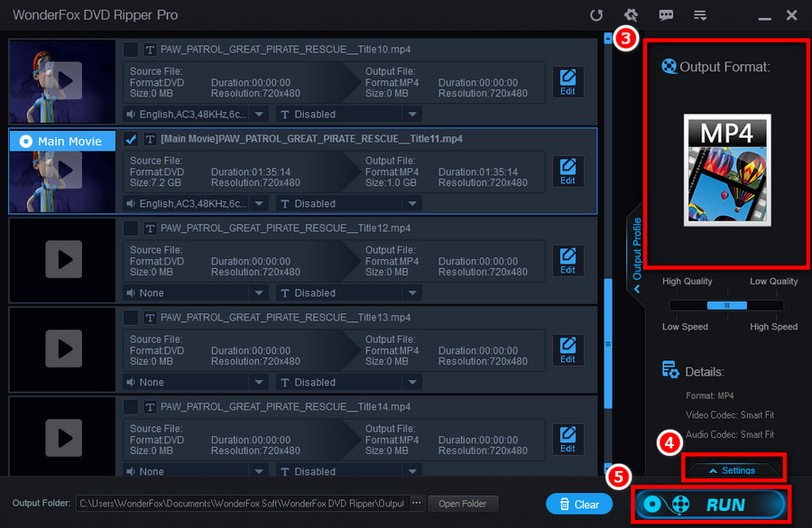Select the Main Movie radio label
The image size is (812, 528).
coord(62,141)
